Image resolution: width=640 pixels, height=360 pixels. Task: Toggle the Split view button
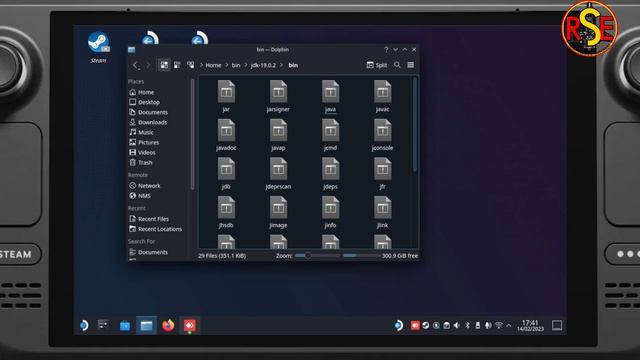[x=377, y=65]
